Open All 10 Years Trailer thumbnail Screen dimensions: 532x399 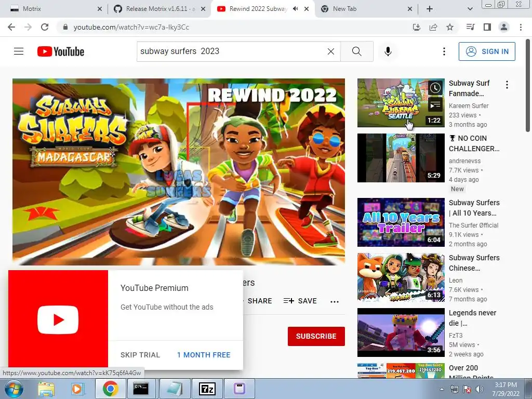(x=401, y=222)
